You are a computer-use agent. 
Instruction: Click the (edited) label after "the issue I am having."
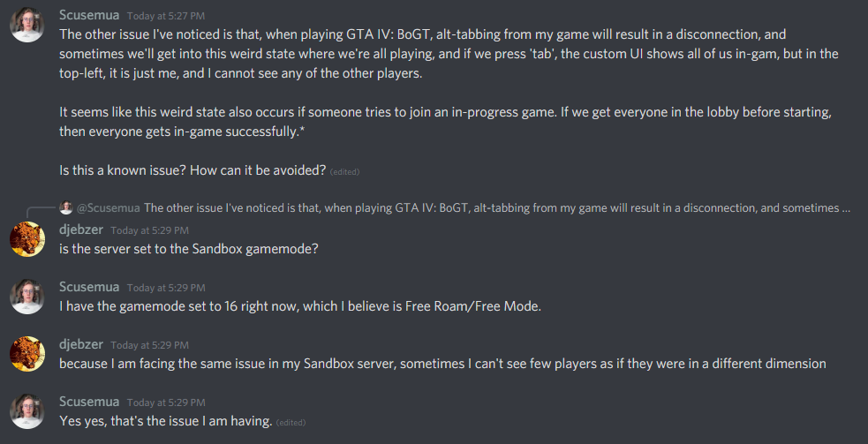tap(291, 423)
